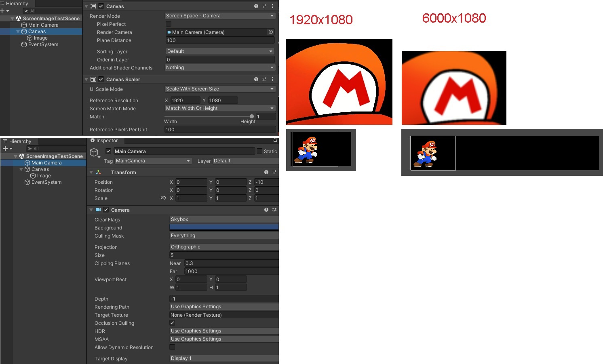Click Reference Resolution X field
This screenshot has height=364, width=603.
click(x=185, y=100)
